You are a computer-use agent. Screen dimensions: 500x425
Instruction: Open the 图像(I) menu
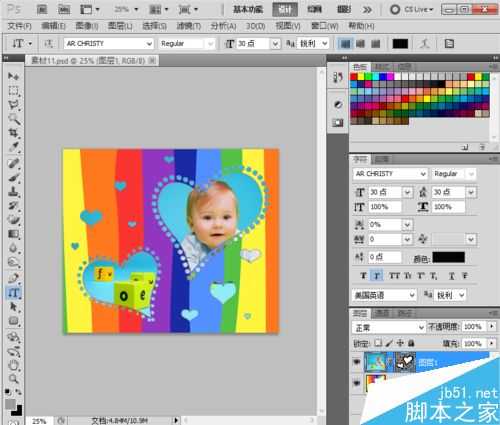pyautogui.click(x=87, y=26)
